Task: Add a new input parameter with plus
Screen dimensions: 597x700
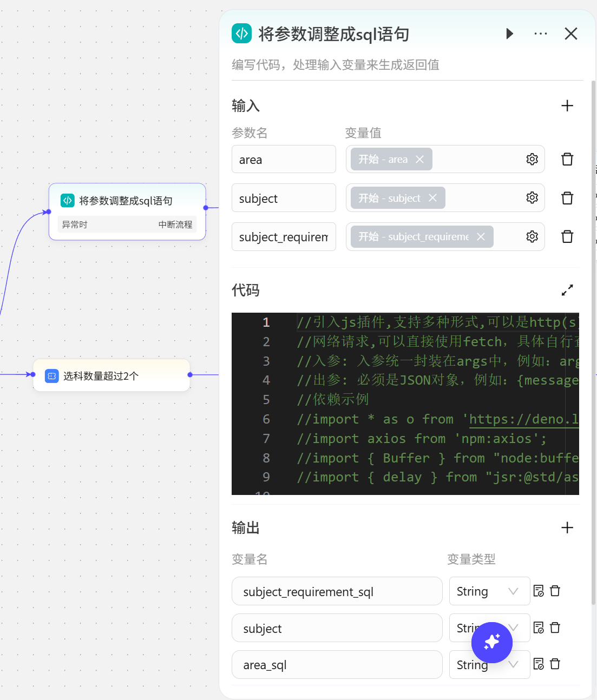Action: tap(567, 105)
